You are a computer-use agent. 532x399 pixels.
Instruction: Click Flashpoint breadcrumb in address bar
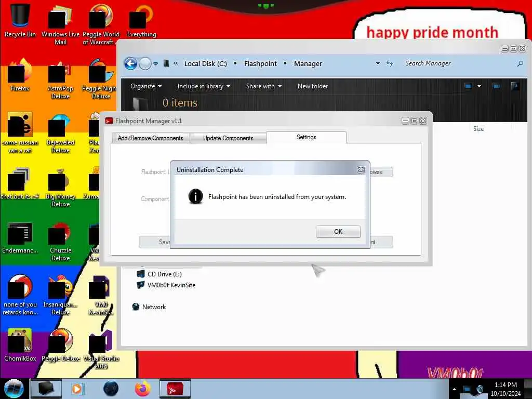coord(261,63)
